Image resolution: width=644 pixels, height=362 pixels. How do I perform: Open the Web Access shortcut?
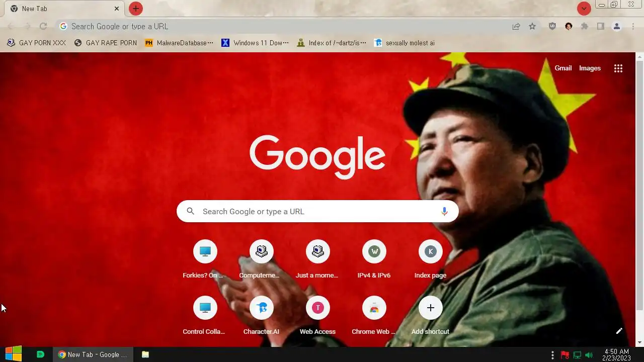(317, 315)
